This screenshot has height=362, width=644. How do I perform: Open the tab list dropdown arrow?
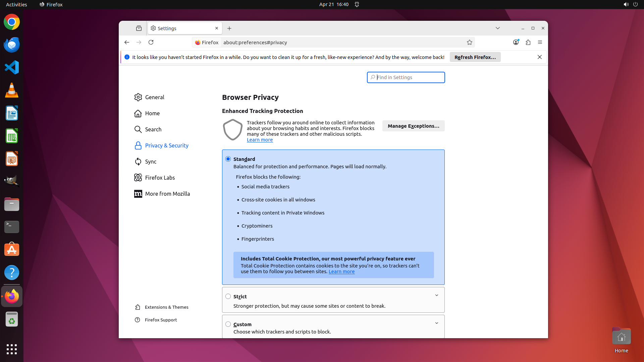pyautogui.click(x=498, y=28)
